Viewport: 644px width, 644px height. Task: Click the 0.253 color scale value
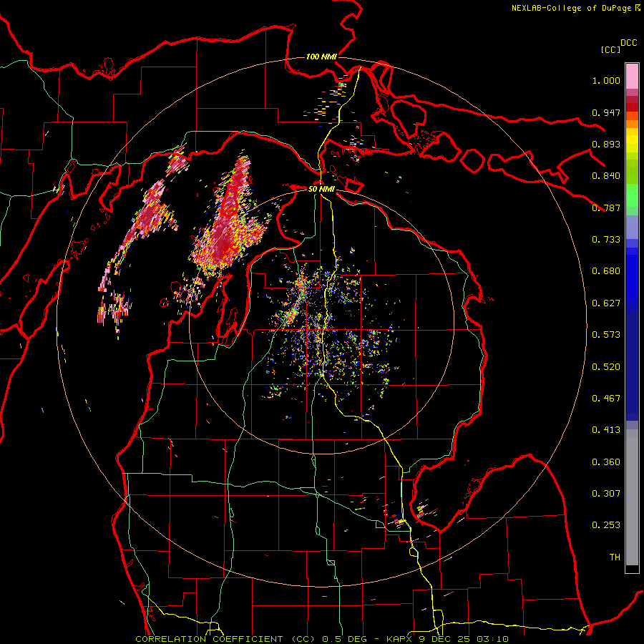click(606, 525)
